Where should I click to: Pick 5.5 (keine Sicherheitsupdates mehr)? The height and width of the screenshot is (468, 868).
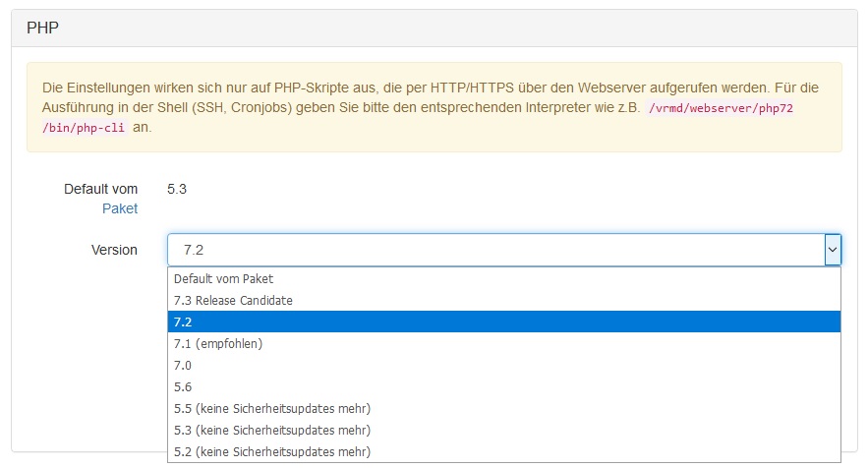(x=272, y=408)
